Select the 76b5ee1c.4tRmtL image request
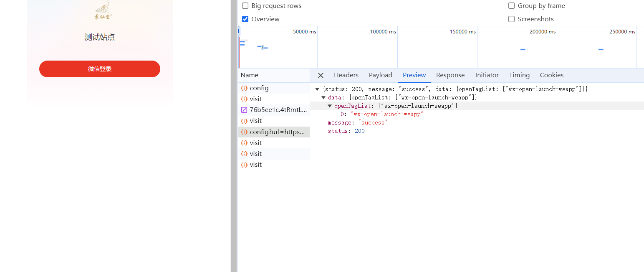644x272 pixels. click(x=274, y=110)
